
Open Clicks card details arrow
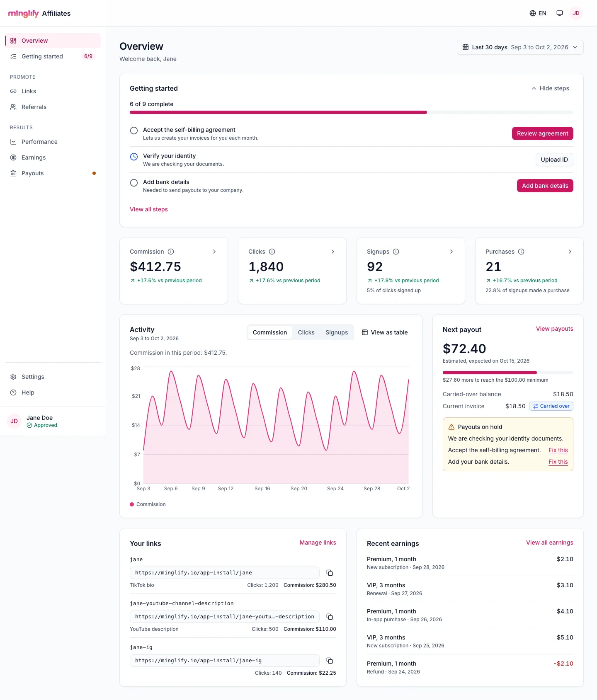click(x=333, y=252)
